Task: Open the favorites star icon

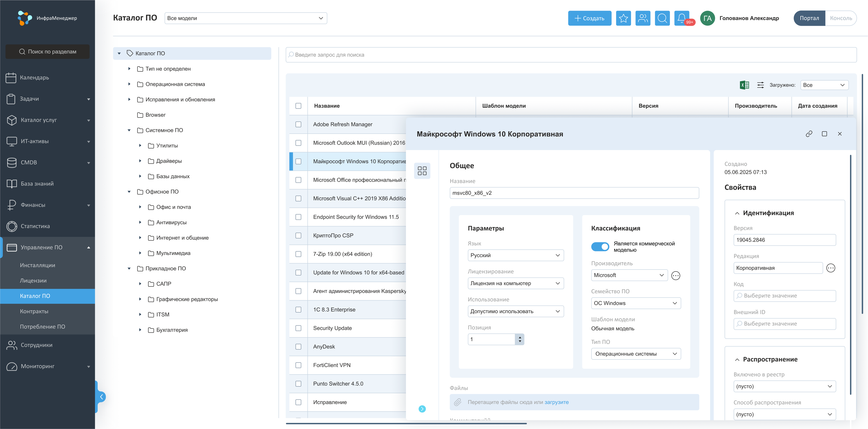Action: click(x=623, y=18)
